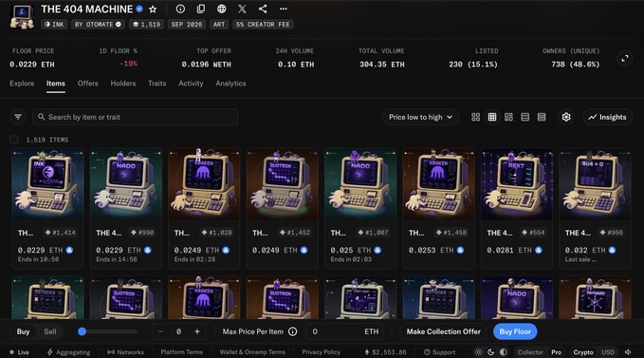Display prices in Crypto

[x=583, y=352]
